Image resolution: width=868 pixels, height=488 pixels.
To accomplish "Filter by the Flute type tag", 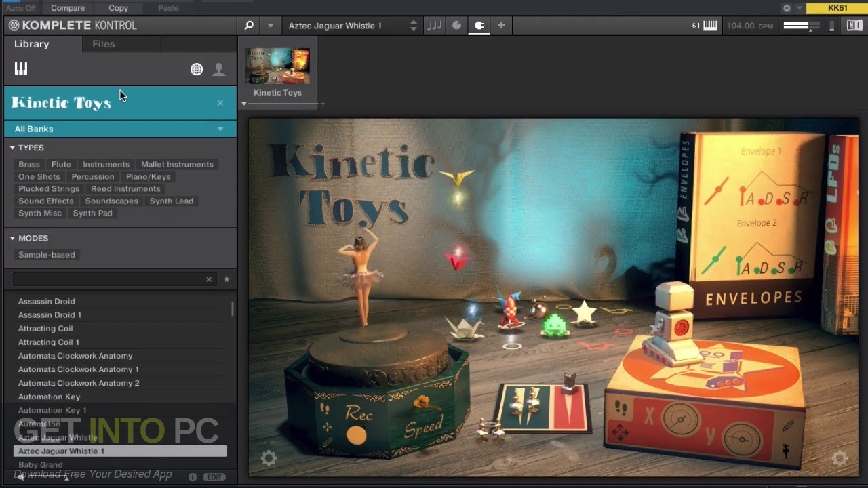I will (x=61, y=164).
